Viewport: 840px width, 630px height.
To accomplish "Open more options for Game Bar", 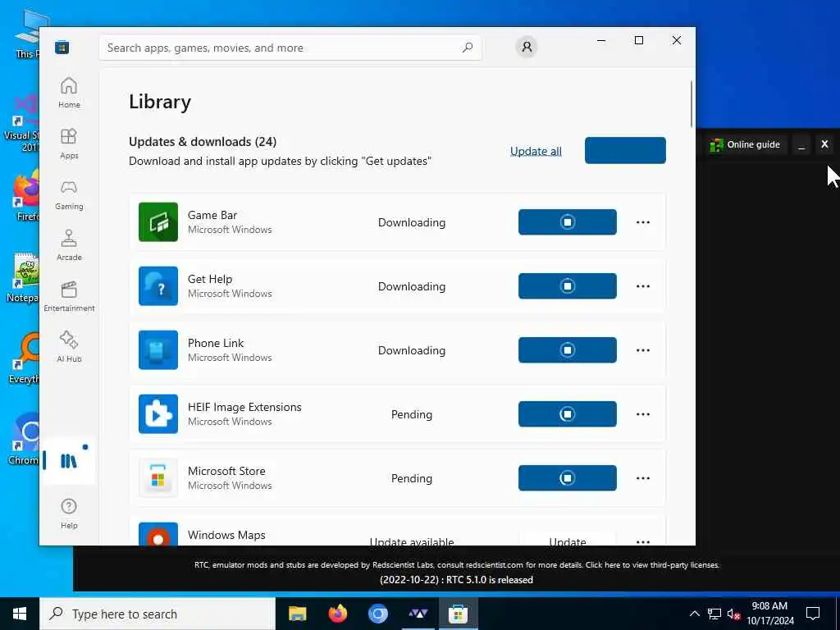I will pyautogui.click(x=643, y=221).
